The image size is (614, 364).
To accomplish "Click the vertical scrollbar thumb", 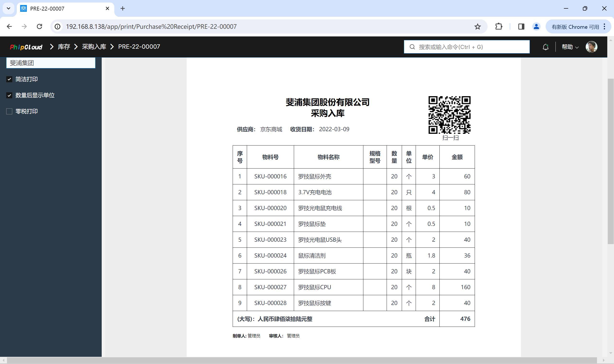I will pyautogui.click(x=611, y=161).
